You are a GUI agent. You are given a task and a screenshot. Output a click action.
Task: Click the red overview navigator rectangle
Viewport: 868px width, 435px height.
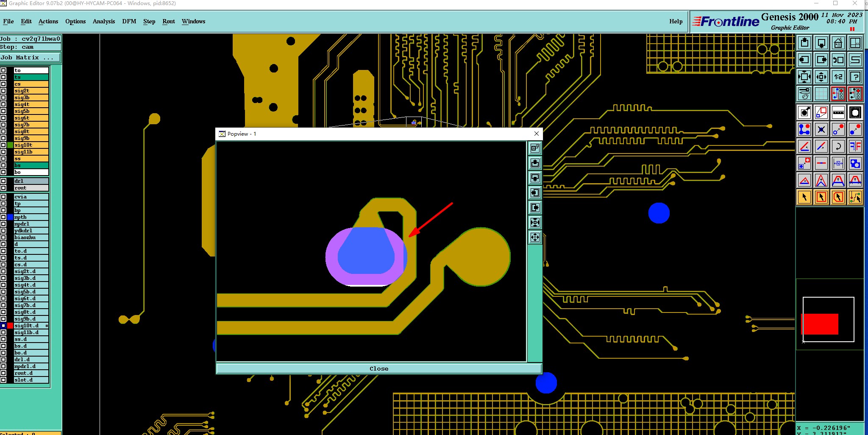pyautogui.click(x=820, y=324)
